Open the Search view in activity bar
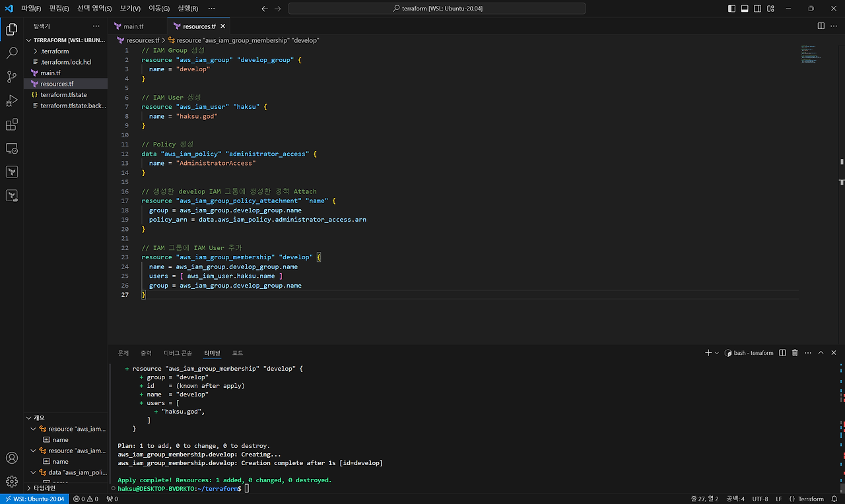 click(11, 53)
